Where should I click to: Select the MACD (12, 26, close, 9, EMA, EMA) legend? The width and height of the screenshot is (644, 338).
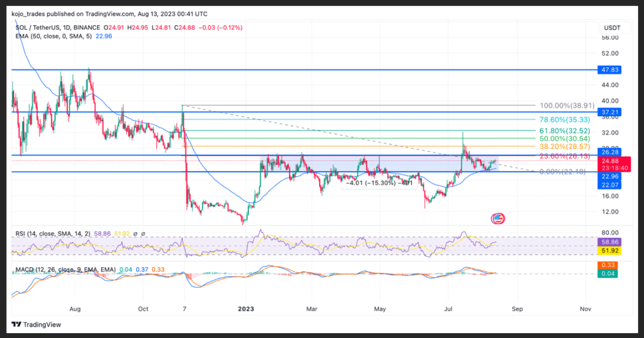(x=65, y=269)
